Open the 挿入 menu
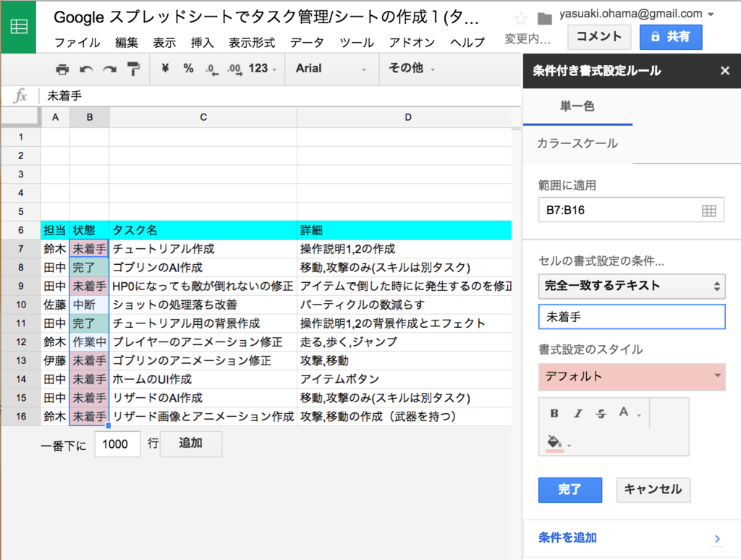 [x=203, y=43]
